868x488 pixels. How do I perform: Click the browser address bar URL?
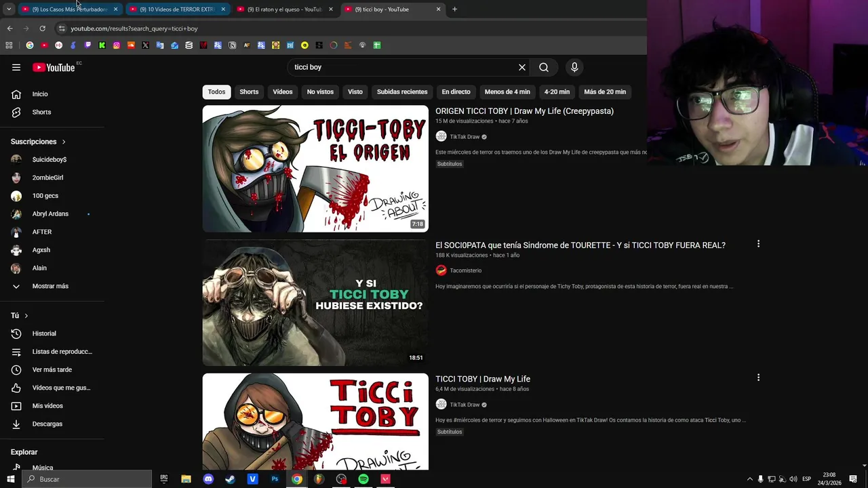click(x=134, y=28)
